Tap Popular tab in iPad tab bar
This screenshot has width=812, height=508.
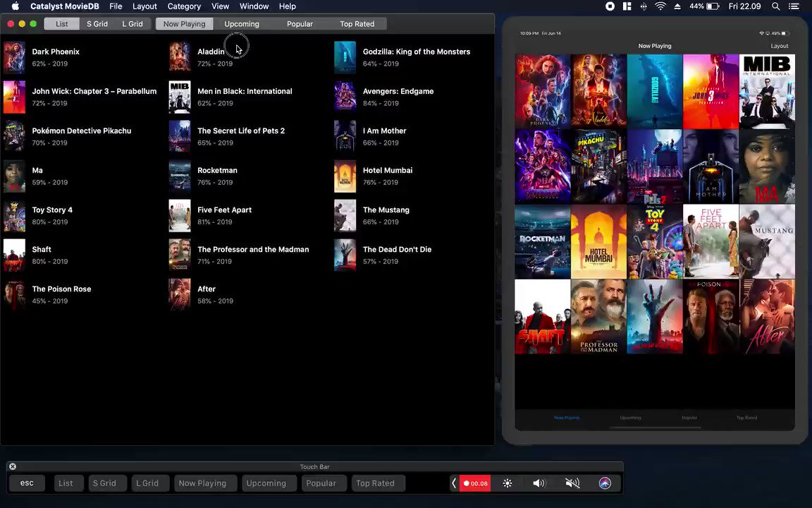point(689,418)
